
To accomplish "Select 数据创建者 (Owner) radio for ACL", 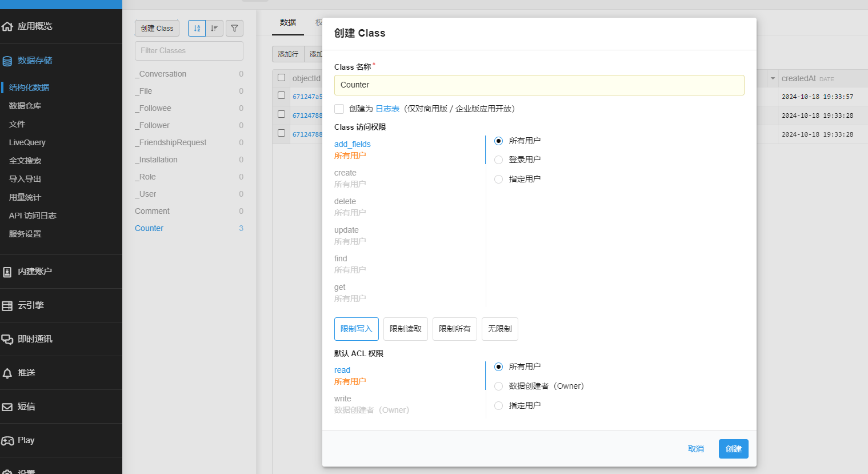I will [498, 387].
